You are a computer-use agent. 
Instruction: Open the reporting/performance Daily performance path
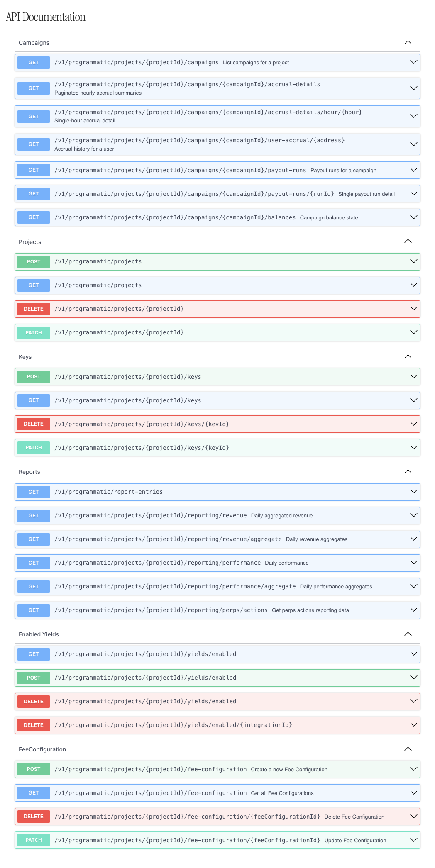[157, 563]
